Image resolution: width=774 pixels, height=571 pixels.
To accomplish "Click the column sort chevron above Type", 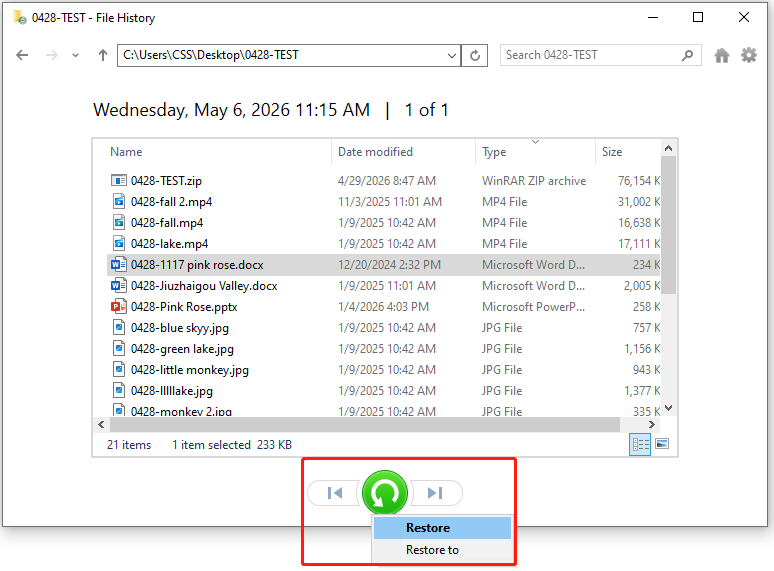I will [x=536, y=142].
